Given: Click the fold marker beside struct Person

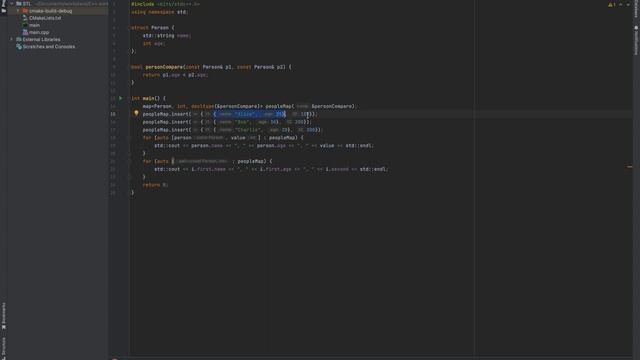Looking at the screenshot, I should point(129,28).
